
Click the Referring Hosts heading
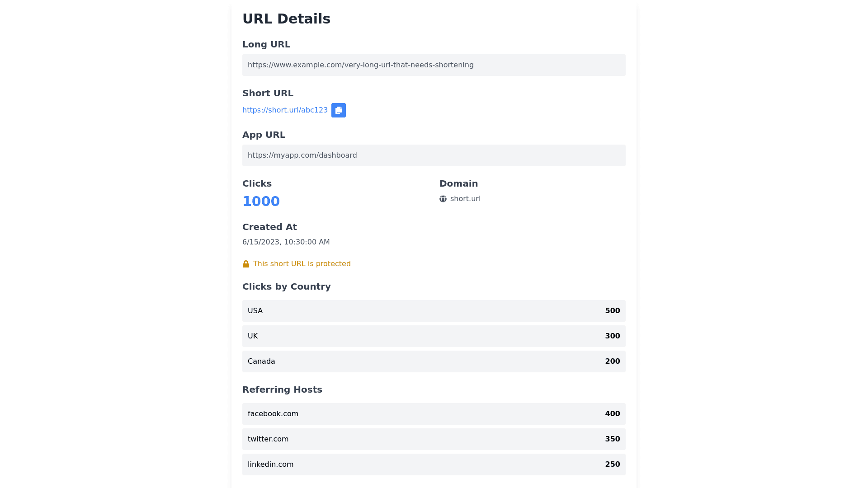[x=282, y=389]
